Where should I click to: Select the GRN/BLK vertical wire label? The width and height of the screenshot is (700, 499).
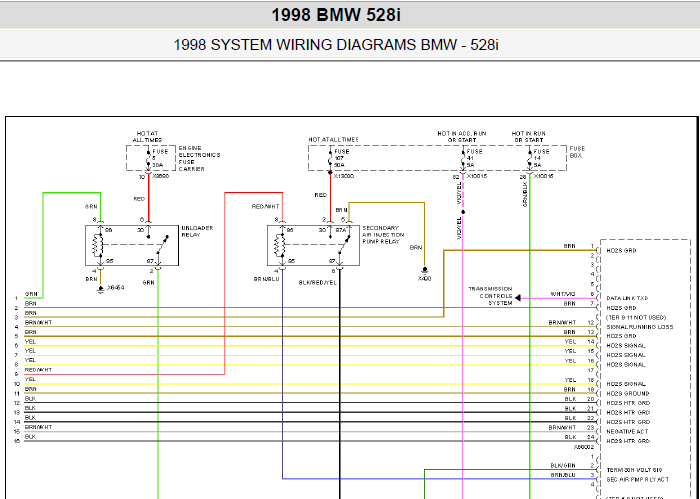(x=525, y=194)
